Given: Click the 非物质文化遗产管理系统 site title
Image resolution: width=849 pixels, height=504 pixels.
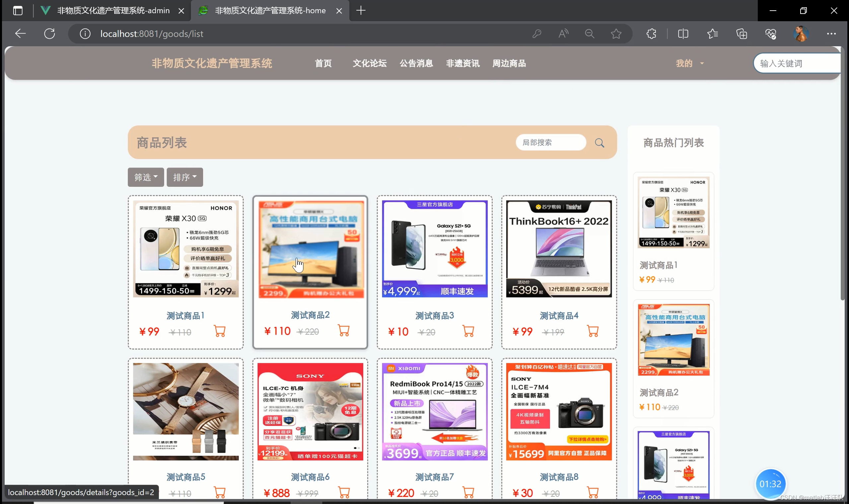Looking at the screenshot, I should coord(212,63).
